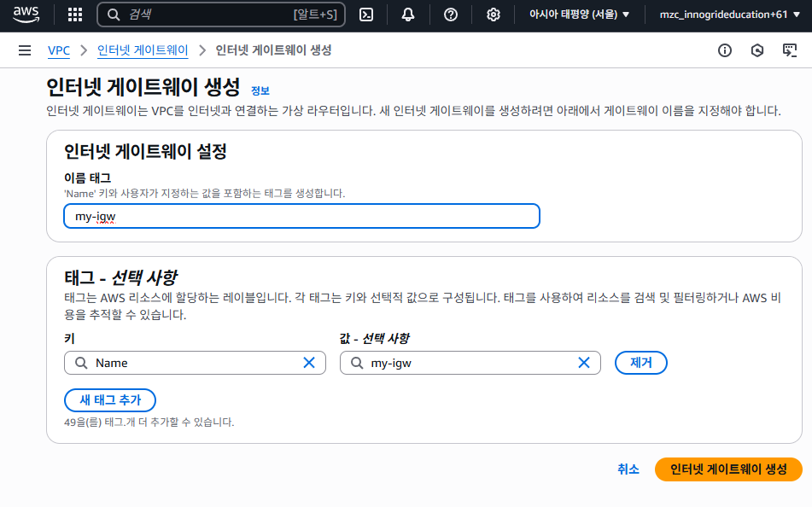Click the my-igw tag value field
The height and width of the screenshot is (507, 812).
[x=470, y=363]
